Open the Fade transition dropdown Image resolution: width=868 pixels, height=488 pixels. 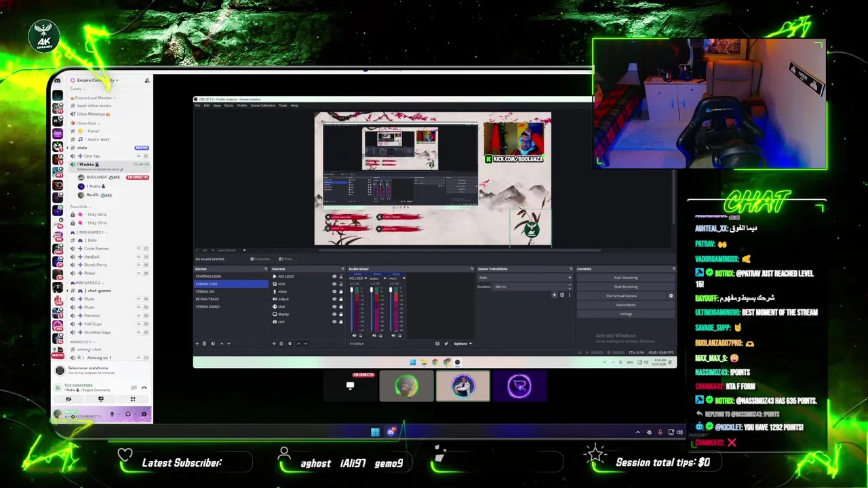[525, 278]
